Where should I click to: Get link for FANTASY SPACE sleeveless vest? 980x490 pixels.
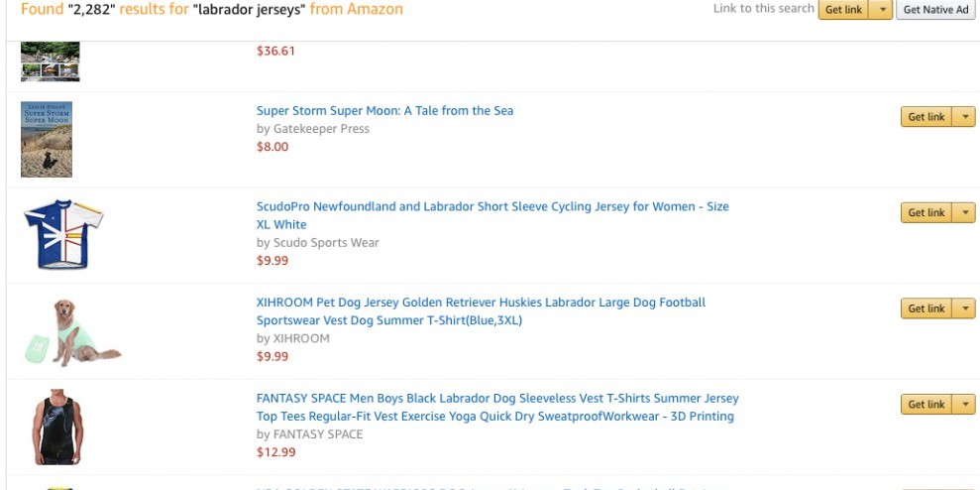coord(926,404)
